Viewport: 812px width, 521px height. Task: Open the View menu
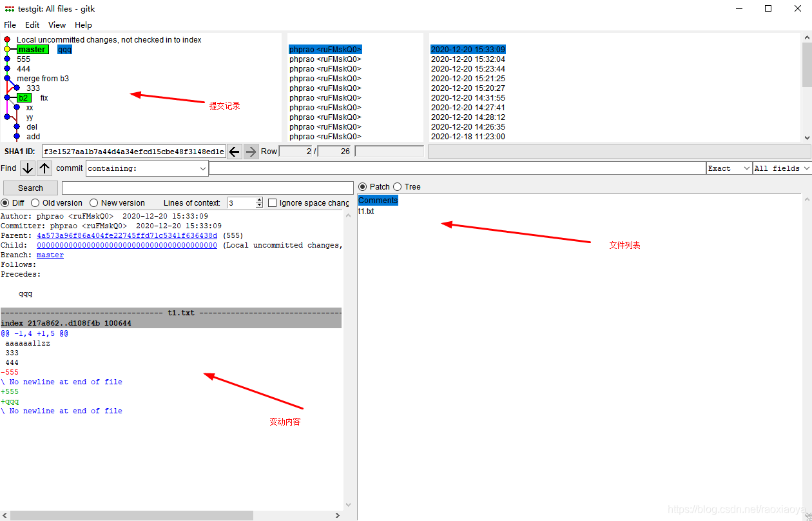[57, 25]
